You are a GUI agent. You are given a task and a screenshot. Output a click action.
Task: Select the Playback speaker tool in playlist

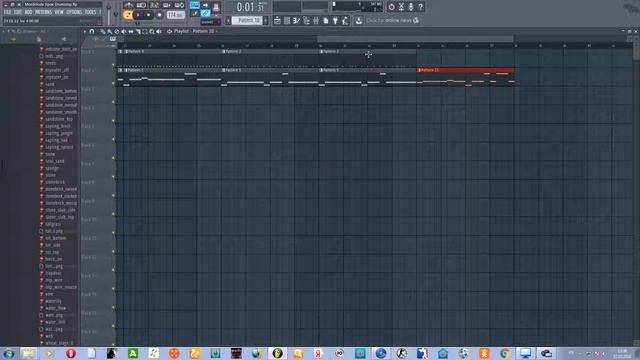(x=159, y=31)
